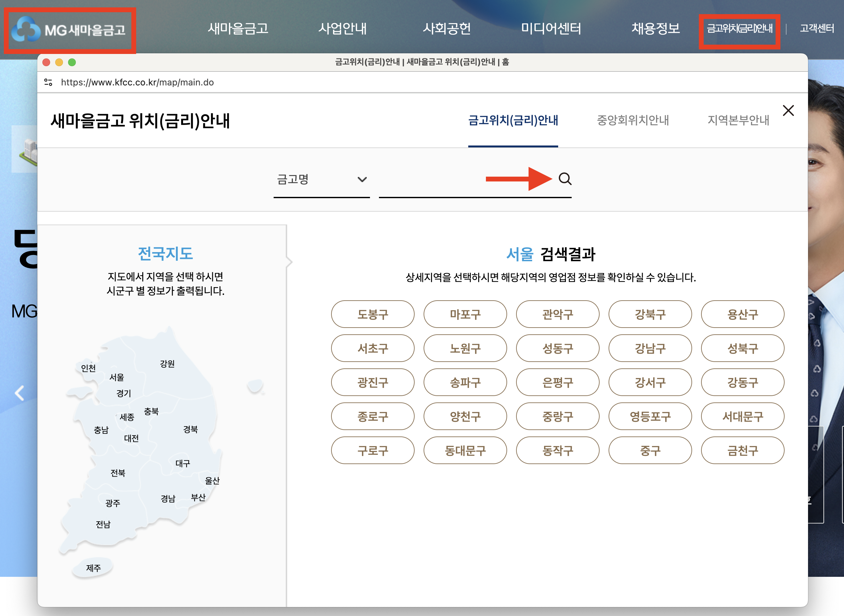Select the 강남구 district button
Viewport: 844px width, 616px height.
(650, 348)
